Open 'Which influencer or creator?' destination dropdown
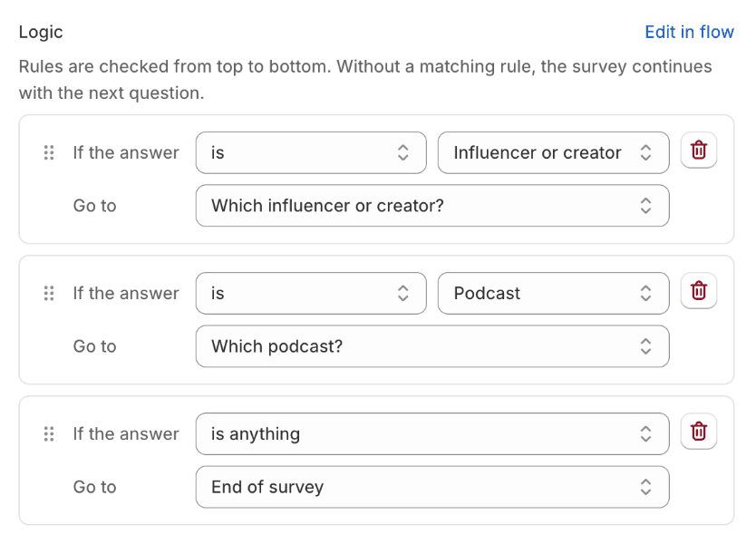 coord(432,206)
